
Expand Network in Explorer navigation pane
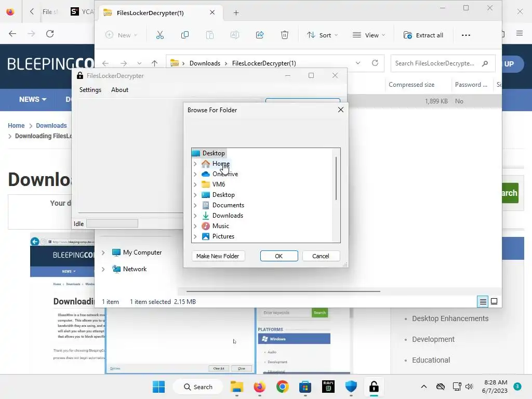(x=103, y=269)
